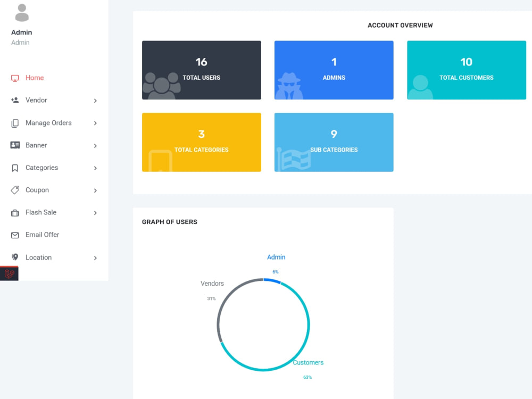Click the Home monitor icon
This screenshot has width=532, height=399.
tap(15, 78)
